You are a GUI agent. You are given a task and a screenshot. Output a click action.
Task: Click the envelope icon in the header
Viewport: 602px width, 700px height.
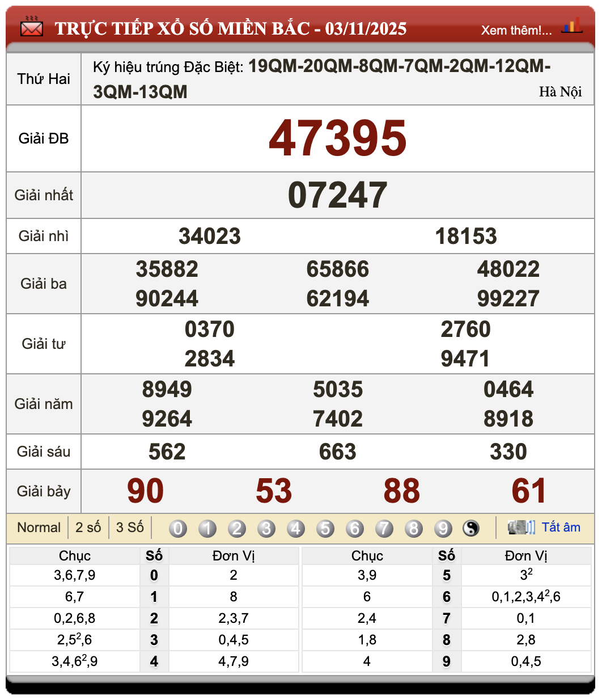(31, 27)
